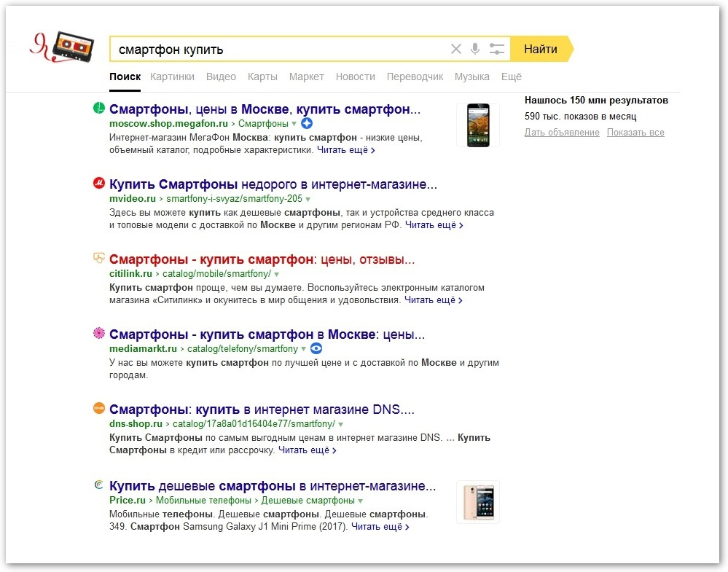Viewport: 728px width, 572px height.
Task: Expand dropdown arrow next to megafon Смартфоны path
Action: coord(294,124)
